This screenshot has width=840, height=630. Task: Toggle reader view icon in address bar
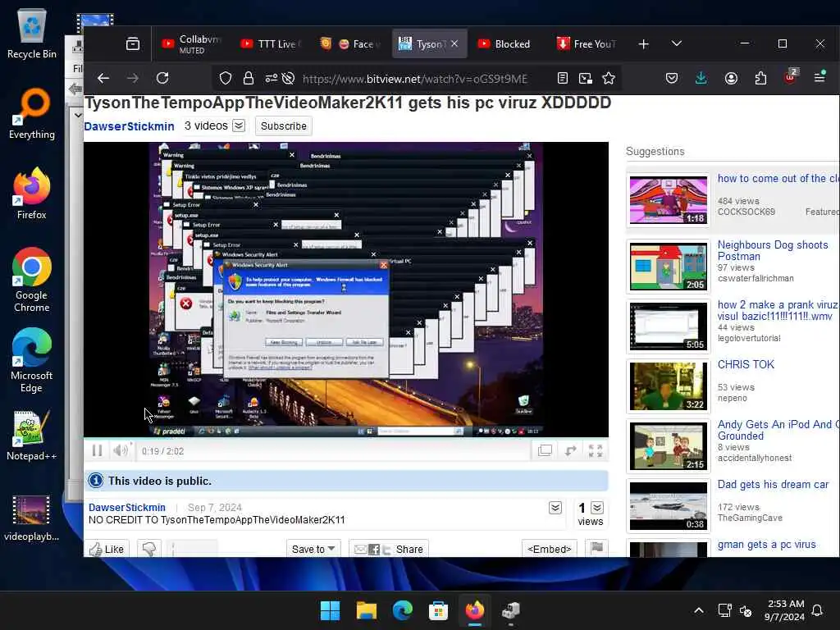click(x=563, y=79)
